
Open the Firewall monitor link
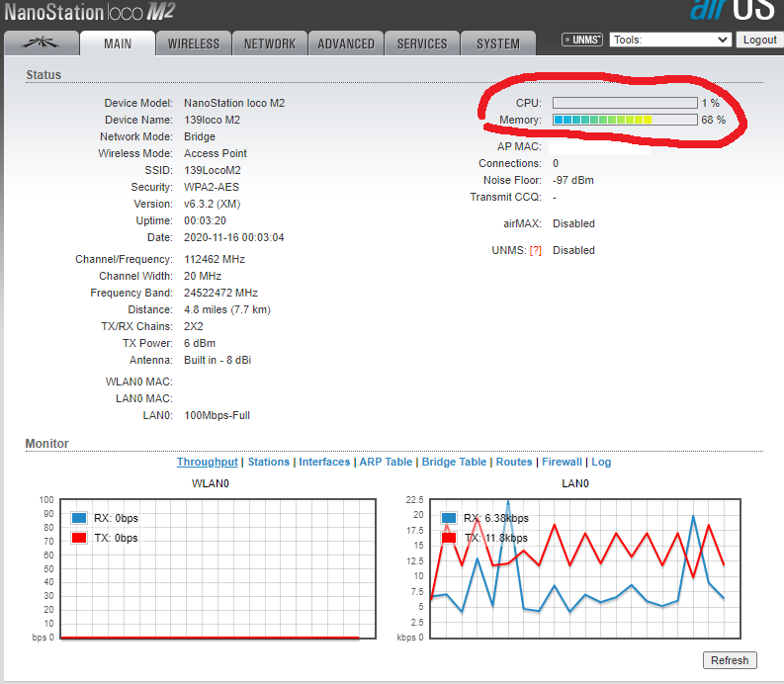tap(562, 462)
